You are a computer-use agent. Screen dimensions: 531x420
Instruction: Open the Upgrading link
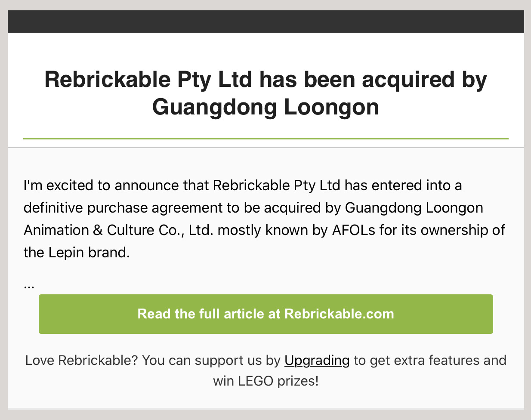(317, 360)
